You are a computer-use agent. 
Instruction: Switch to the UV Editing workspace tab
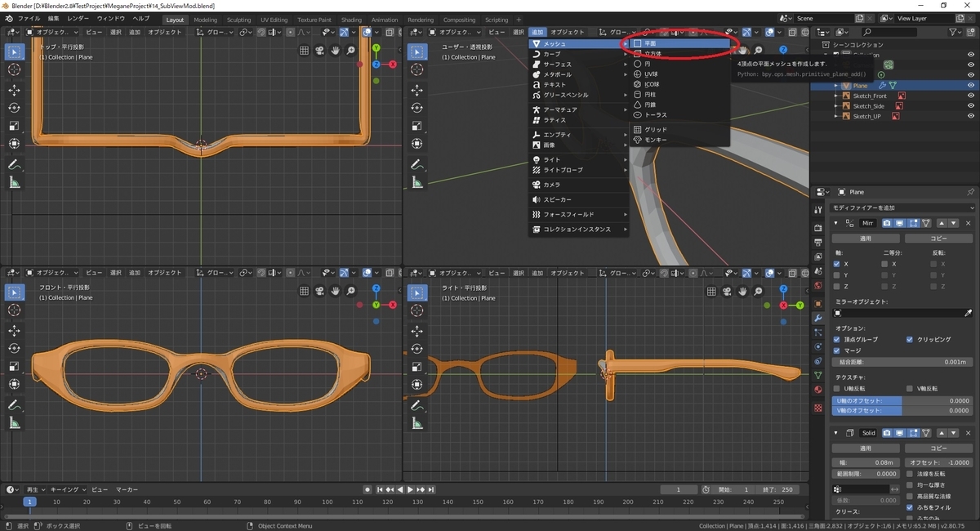pyautogui.click(x=274, y=20)
